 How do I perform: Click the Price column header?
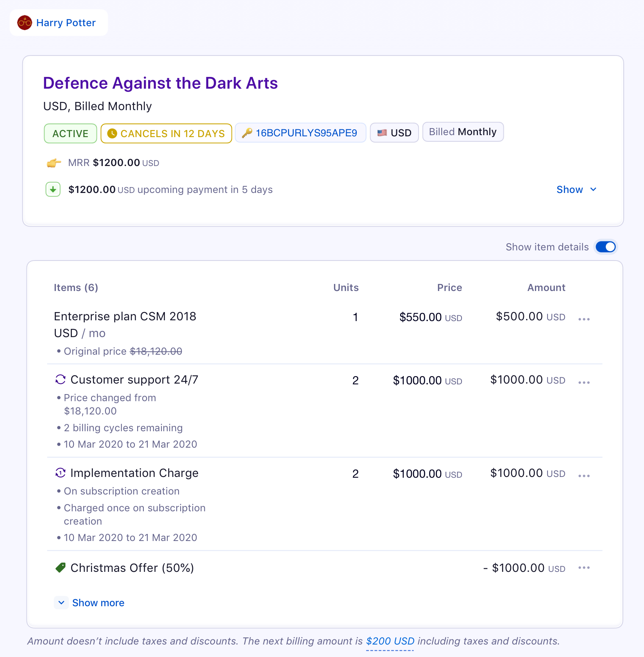449,287
